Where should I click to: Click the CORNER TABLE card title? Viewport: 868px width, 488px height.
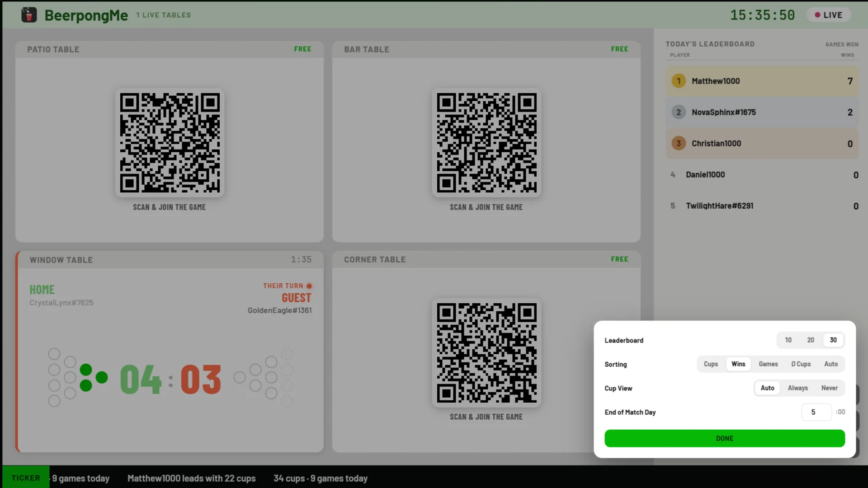tap(375, 259)
